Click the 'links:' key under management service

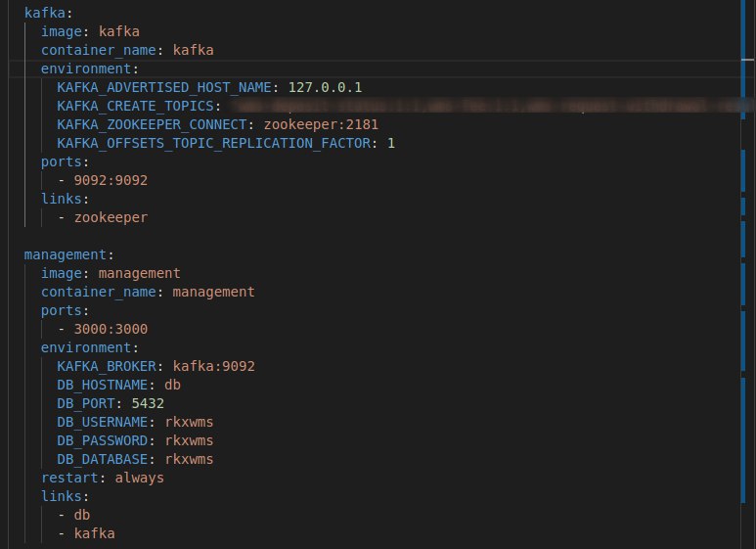(66, 496)
